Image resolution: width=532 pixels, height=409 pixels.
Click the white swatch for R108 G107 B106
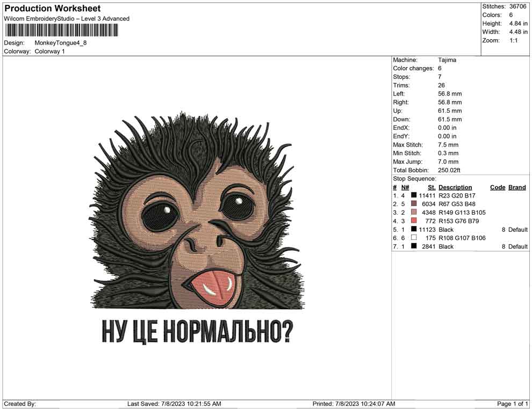414,238
